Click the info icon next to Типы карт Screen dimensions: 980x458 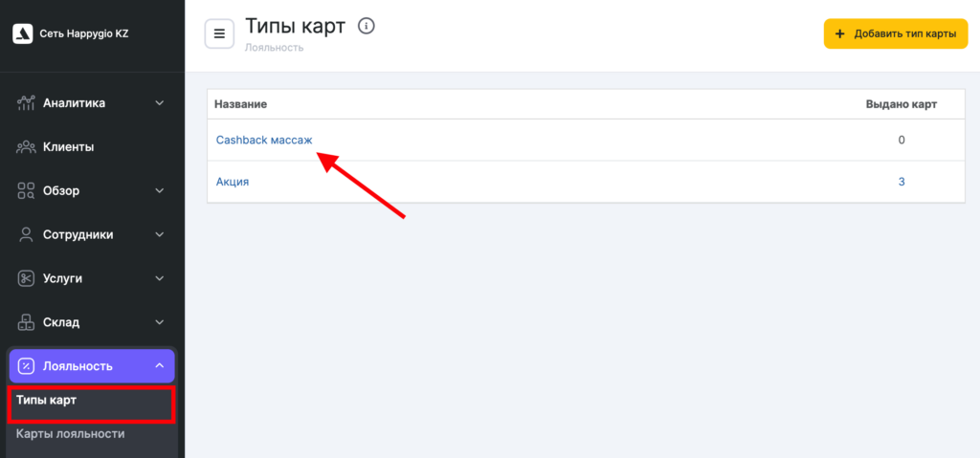click(366, 26)
